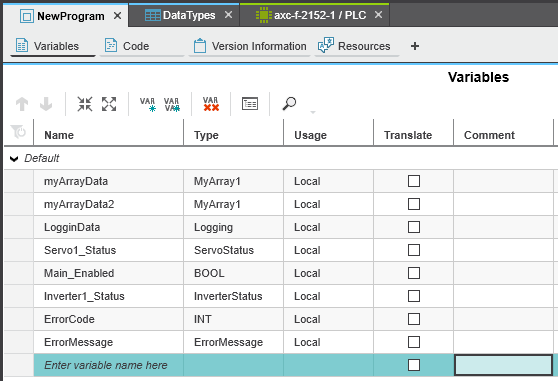Duplicate variable using VAR VAR icon
Image resolution: width=558 pixels, height=381 pixels.
[172, 104]
